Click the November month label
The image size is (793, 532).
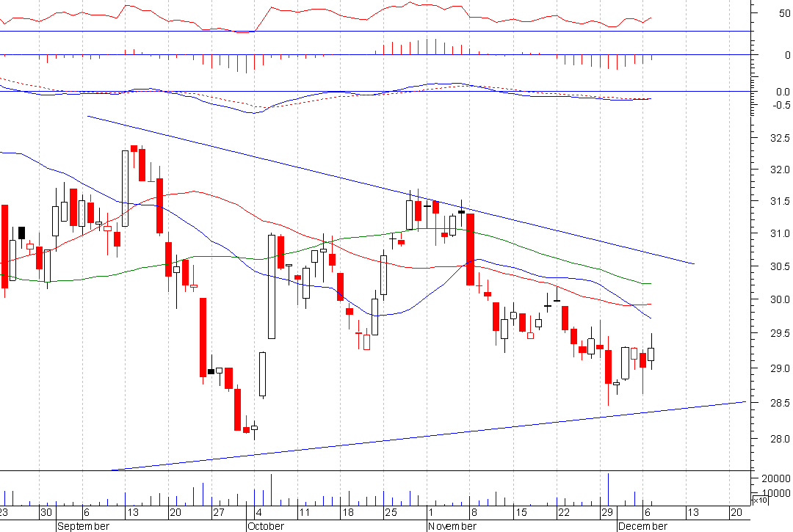point(452,526)
